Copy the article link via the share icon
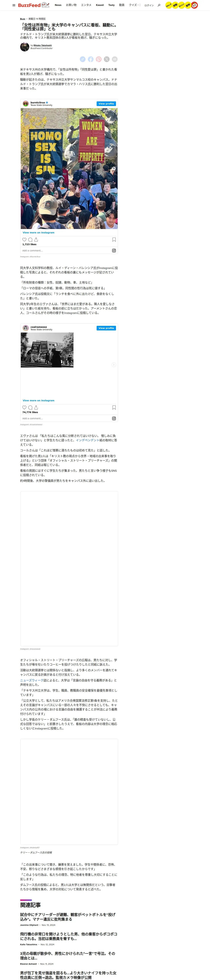This screenshot has width=210, height=980. (83, 59)
